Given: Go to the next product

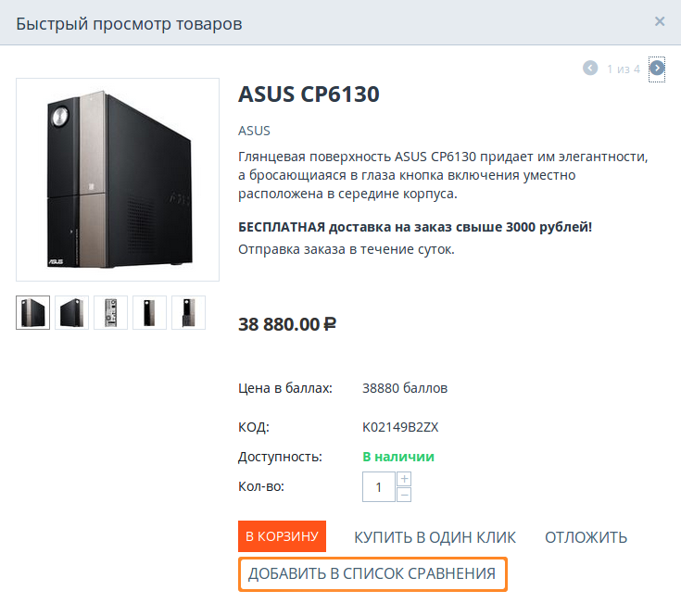Looking at the screenshot, I should (x=657, y=69).
